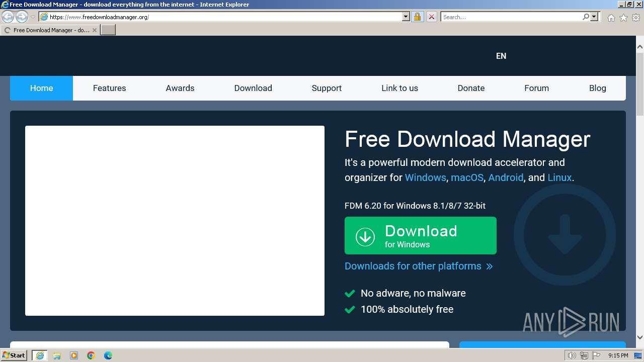Open the Link to us menu item

(x=399, y=88)
